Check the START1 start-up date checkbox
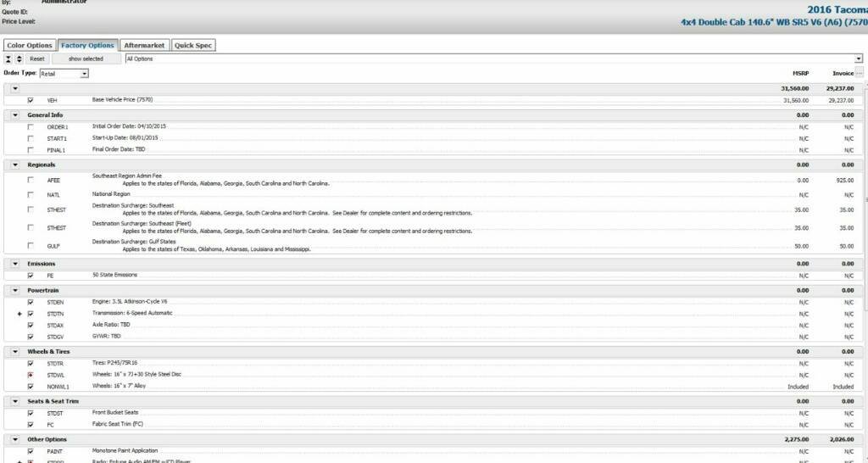 coord(31,138)
